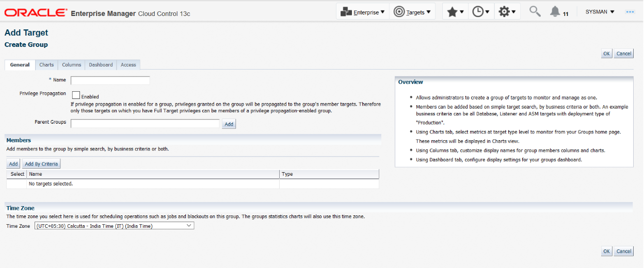This screenshot has height=268, width=644.
Task: Open the History clock menu
Action: click(481, 12)
